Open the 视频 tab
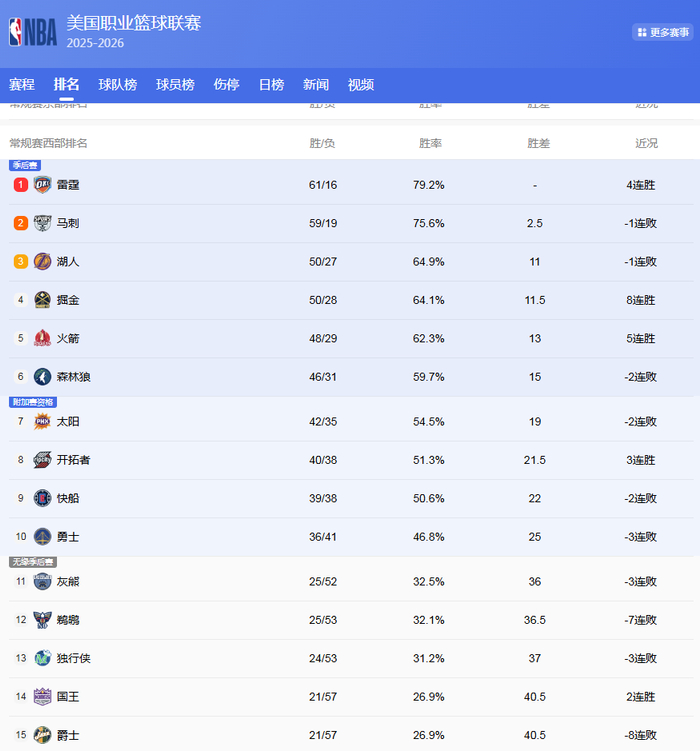This screenshot has height=751, width=700. pyautogui.click(x=361, y=85)
